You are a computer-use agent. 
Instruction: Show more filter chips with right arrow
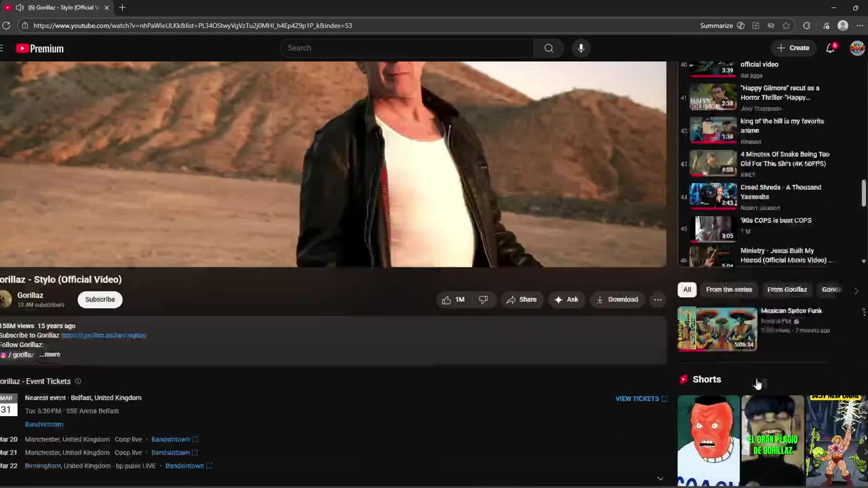click(x=856, y=290)
